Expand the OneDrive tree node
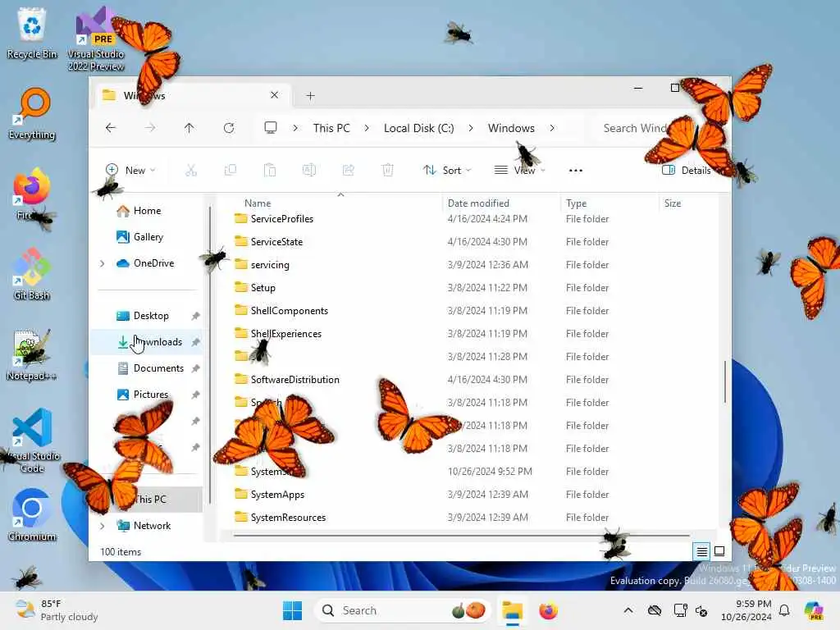The image size is (840, 630). (103, 263)
